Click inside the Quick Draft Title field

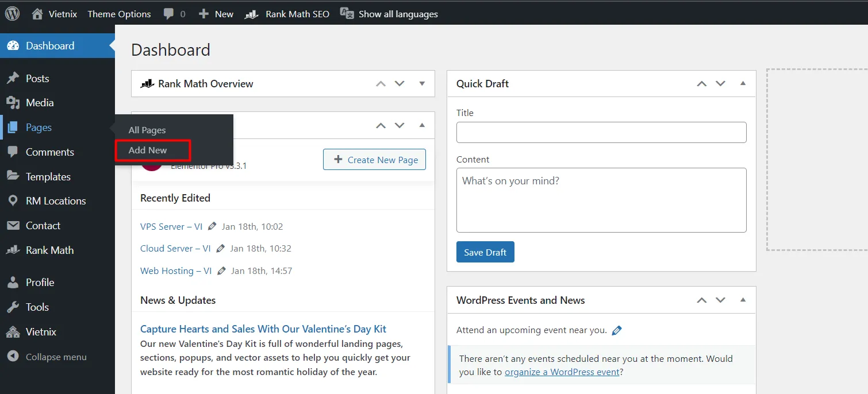601,132
